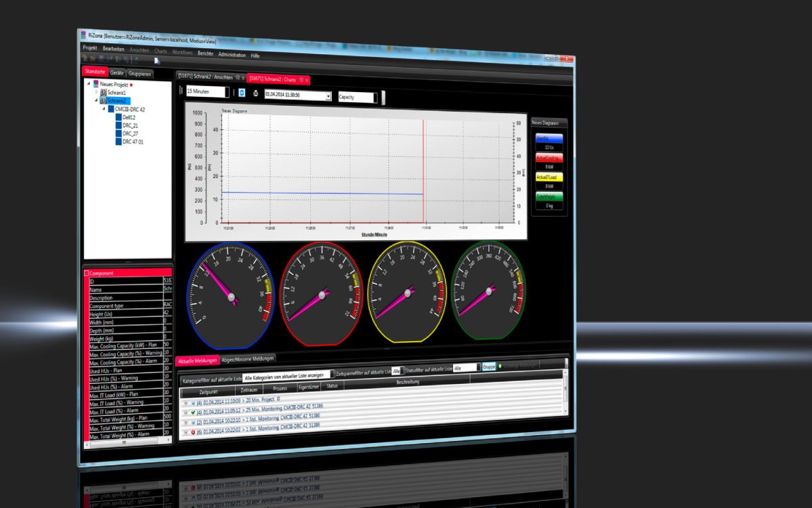Switch to the Geräte tab
Image resolution: width=812 pixels, height=508 pixels.
point(117,72)
